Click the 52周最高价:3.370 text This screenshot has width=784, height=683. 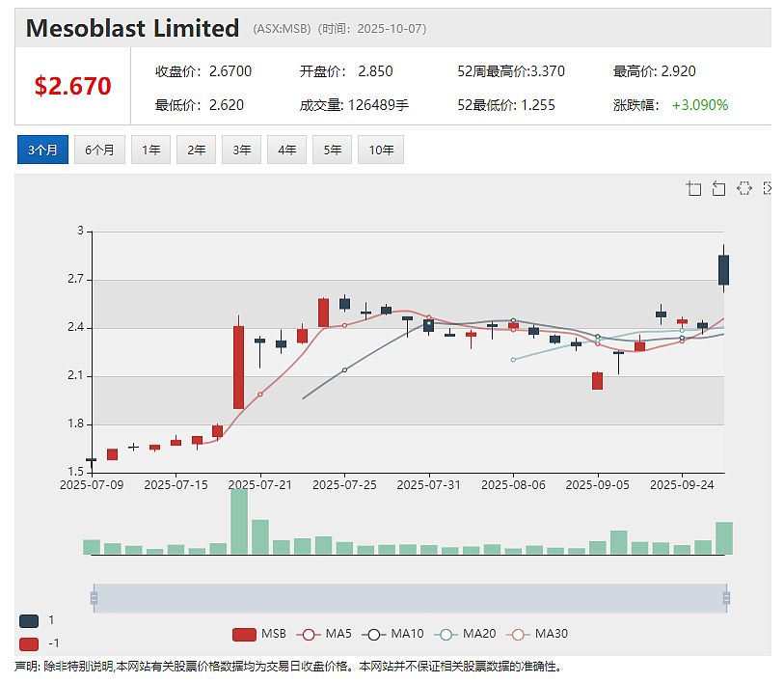pos(511,71)
